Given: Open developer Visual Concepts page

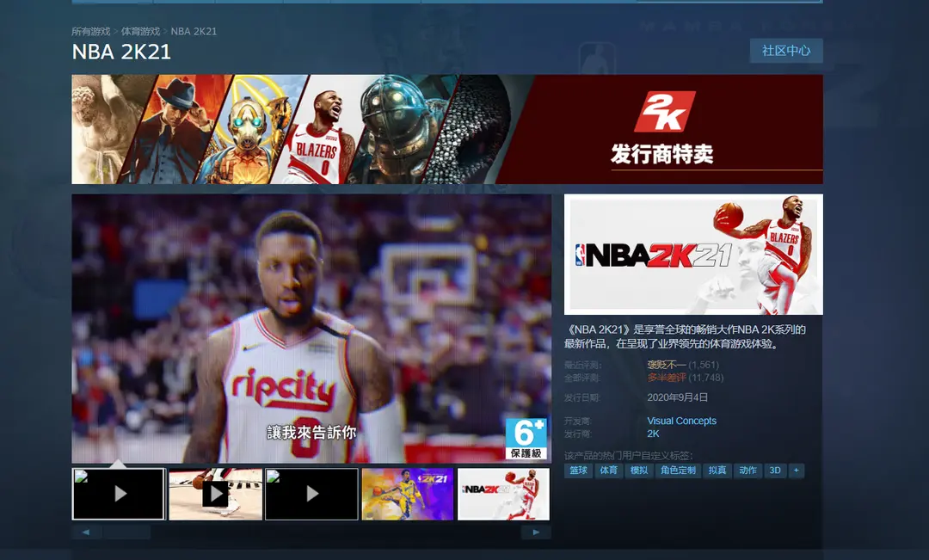Looking at the screenshot, I should [x=681, y=421].
